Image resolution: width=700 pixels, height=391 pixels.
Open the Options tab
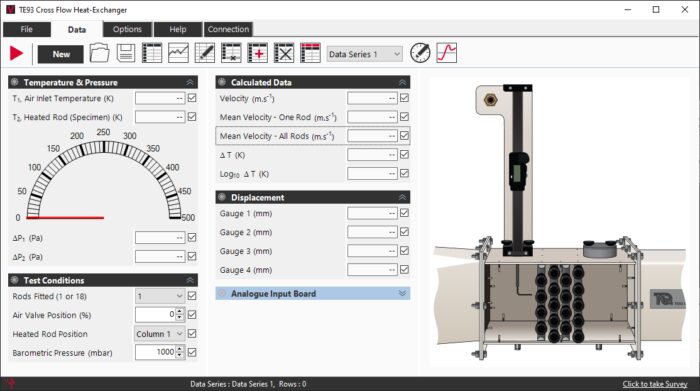(x=127, y=29)
